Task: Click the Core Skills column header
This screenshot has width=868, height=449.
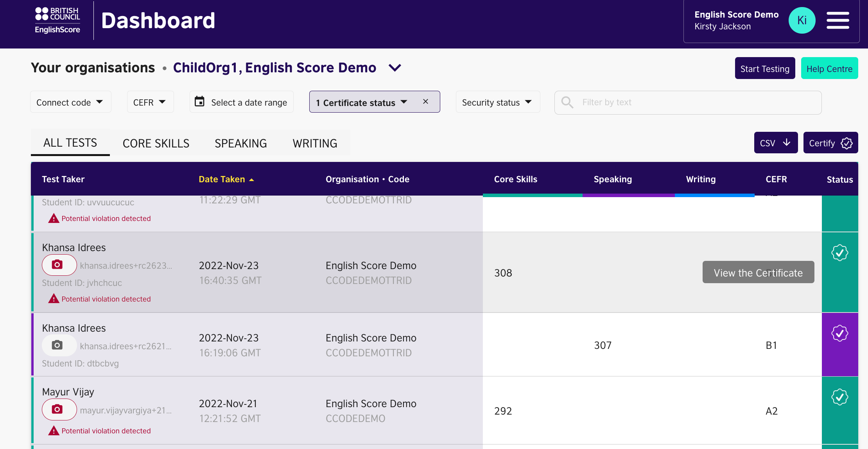Action: 516,179
